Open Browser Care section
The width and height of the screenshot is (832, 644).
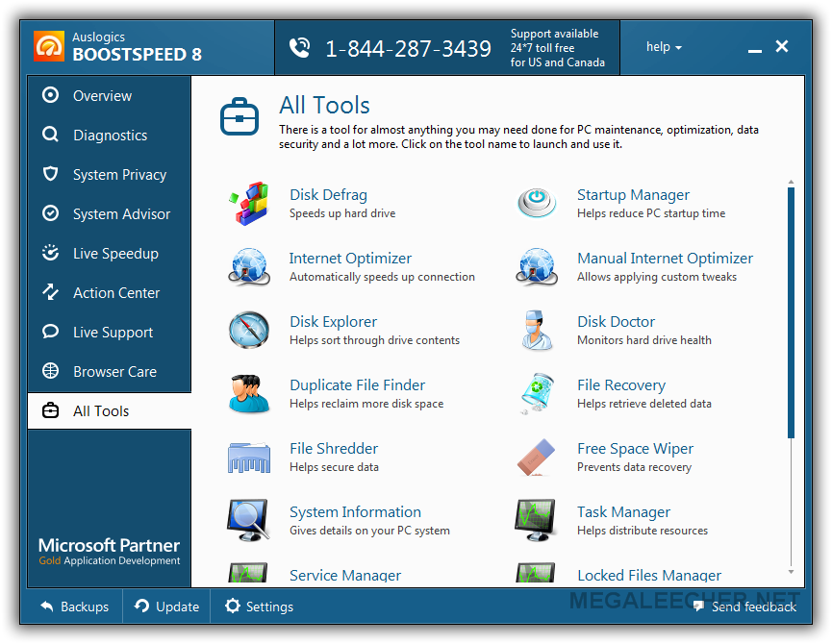coord(110,371)
